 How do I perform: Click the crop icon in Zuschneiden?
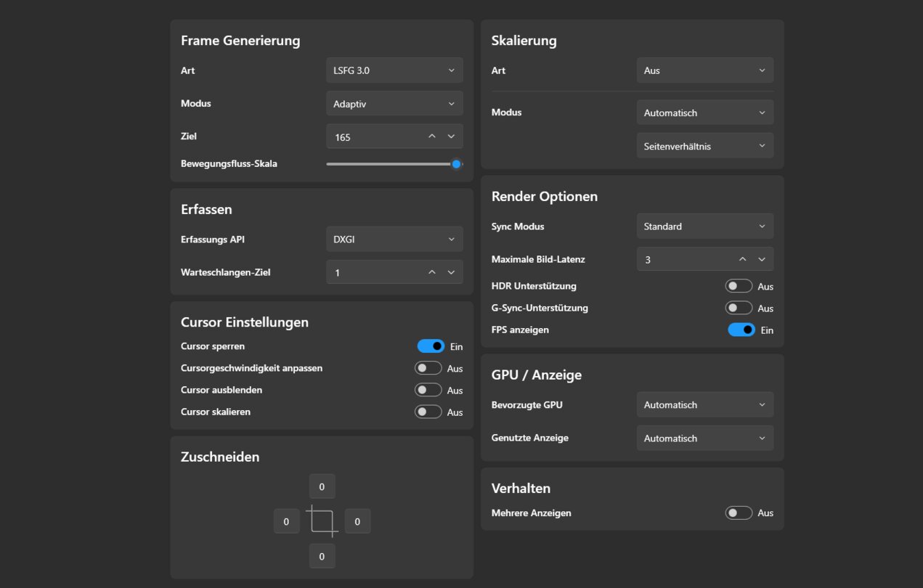coord(322,521)
